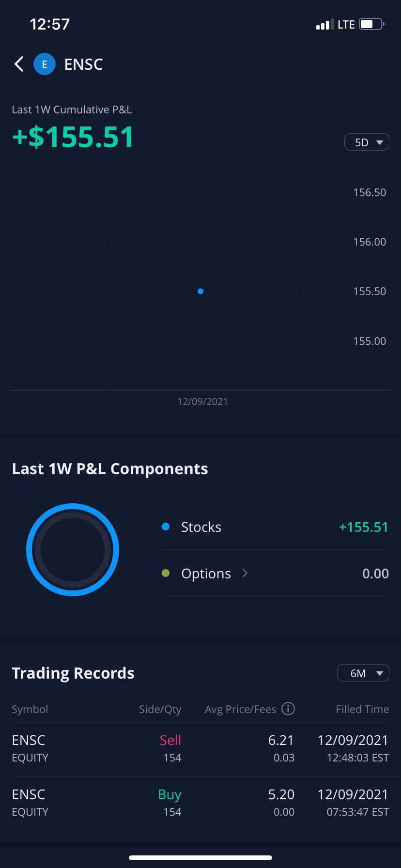Select the Options P&L row label
The width and height of the screenshot is (401, 868).
coord(206,573)
